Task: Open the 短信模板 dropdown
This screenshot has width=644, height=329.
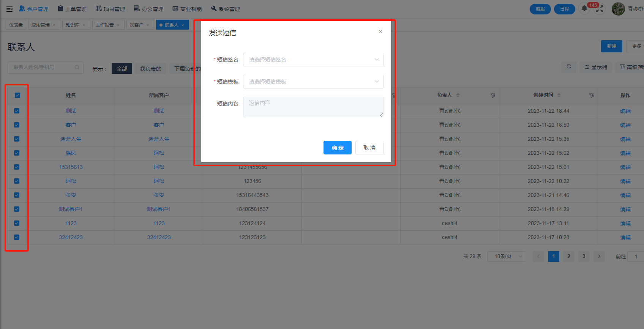Action: [x=313, y=82]
